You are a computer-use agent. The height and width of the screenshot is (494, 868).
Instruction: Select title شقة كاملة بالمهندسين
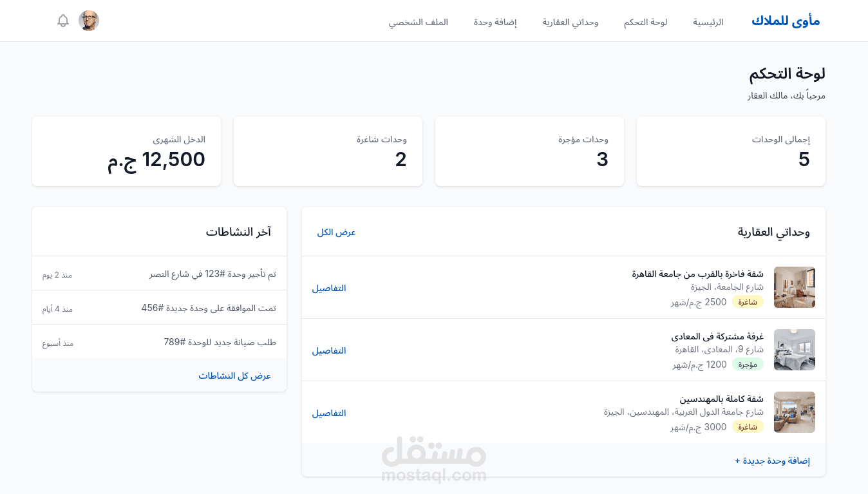[x=721, y=399]
